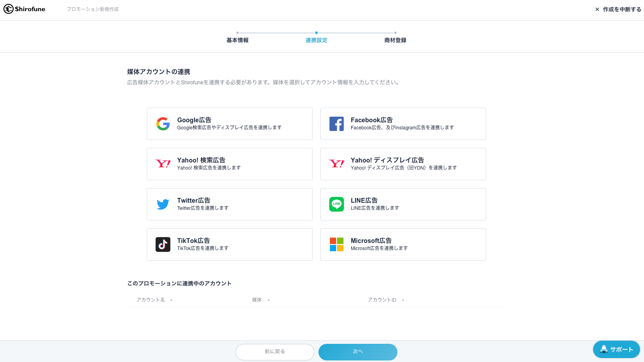Click the LINE logo icon

(x=337, y=204)
